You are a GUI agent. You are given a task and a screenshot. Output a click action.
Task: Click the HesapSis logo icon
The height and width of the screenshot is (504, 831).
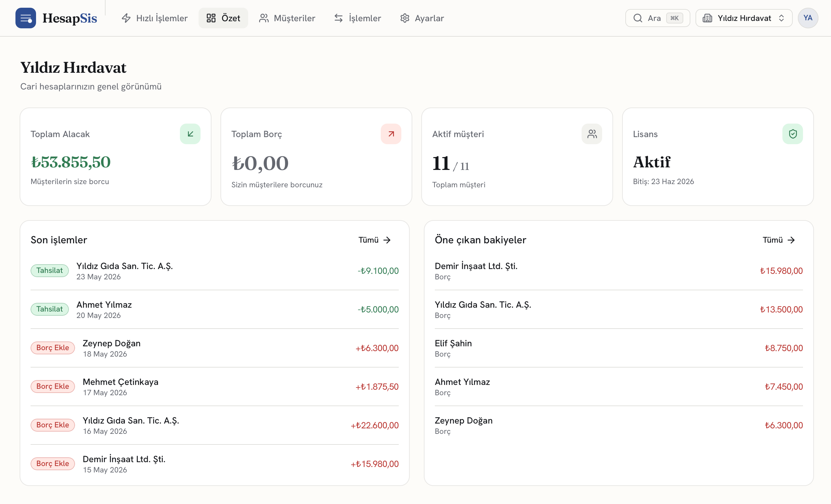(26, 18)
